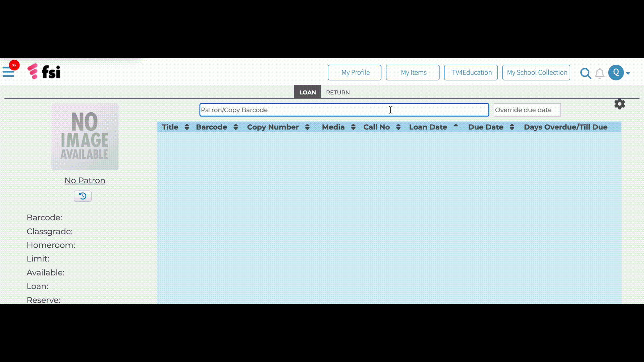Open My Profile
644x362 pixels.
[355, 72]
